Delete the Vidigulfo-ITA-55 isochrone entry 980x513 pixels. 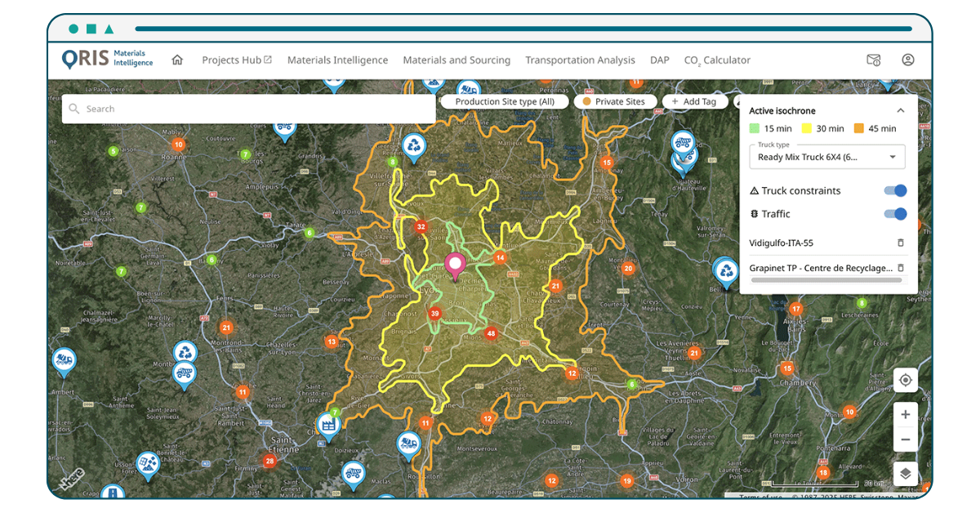pyautogui.click(x=901, y=243)
